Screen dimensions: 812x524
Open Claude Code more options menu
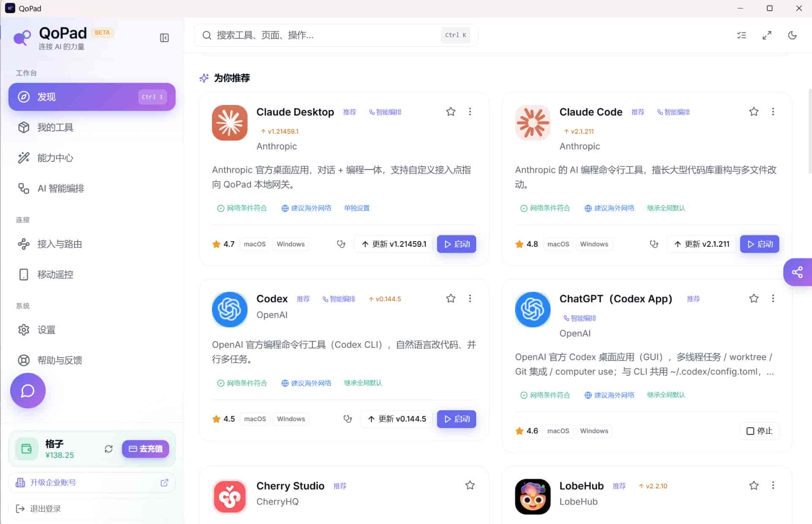pos(773,112)
